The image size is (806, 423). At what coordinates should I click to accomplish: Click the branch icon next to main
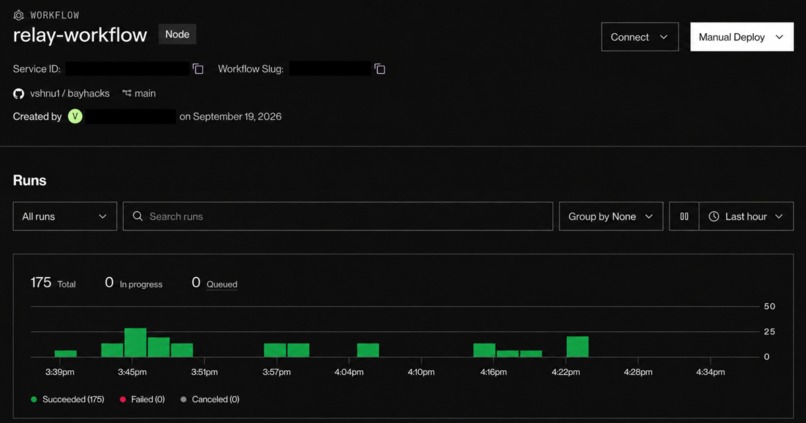pyautogui.click(x=126, y=93)
